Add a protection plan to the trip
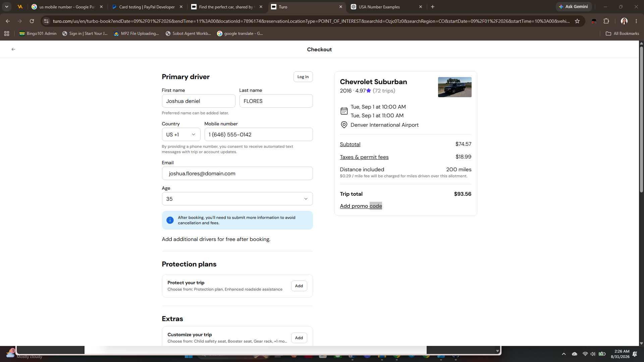This screenshot has height=362, width=644. point(299,286)
